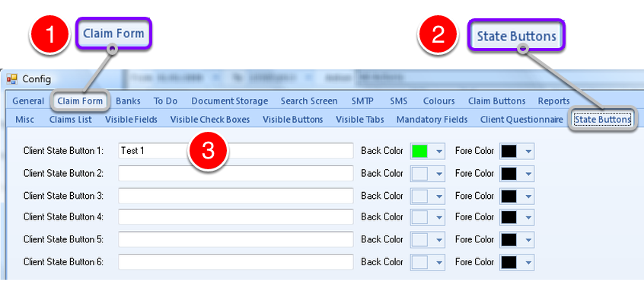Click Fore Color swatch for Button 2
The image size is (644, 282).
click(509, 174)
